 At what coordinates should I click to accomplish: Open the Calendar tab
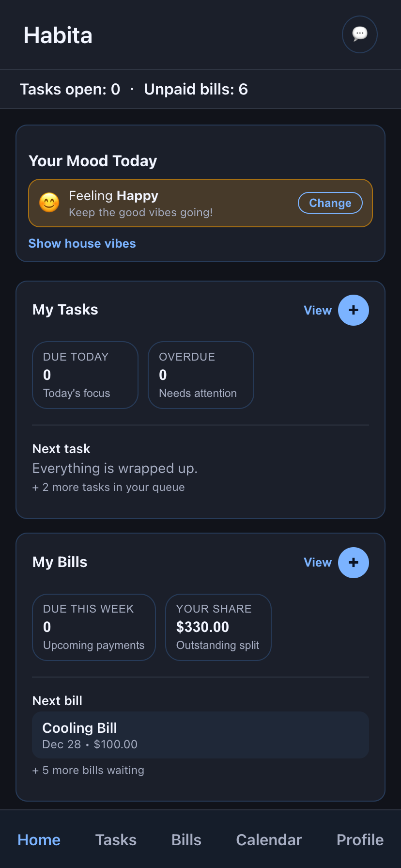(269, 840)
